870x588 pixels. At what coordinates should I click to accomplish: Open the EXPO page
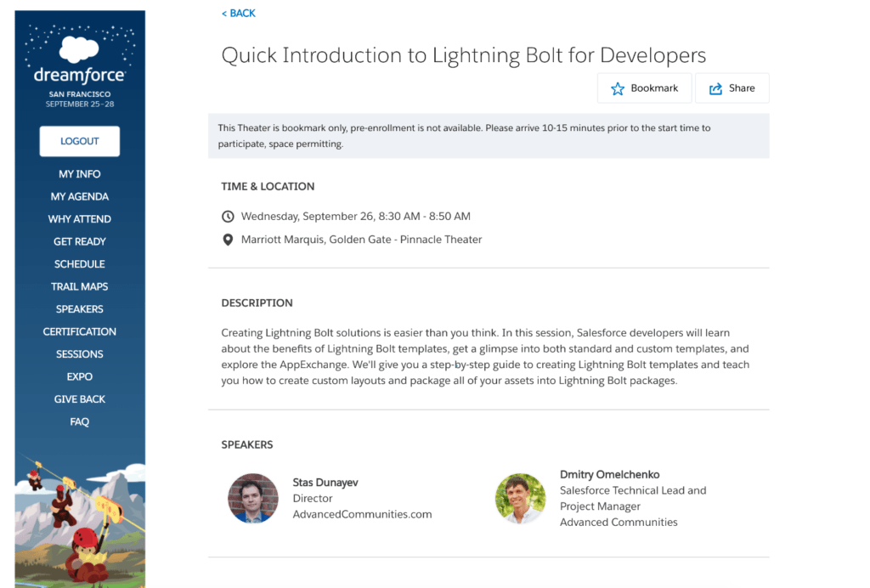pyautogui.click(x=79, y=376)
